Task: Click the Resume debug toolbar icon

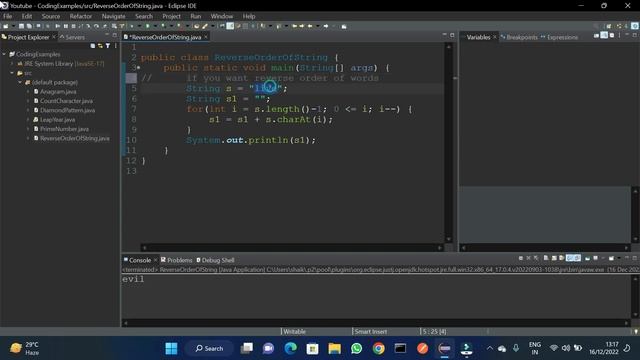Action: point(58,26)
